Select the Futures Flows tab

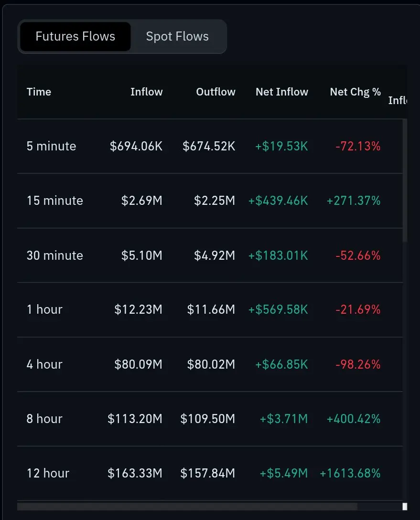(x=75, y=36)
